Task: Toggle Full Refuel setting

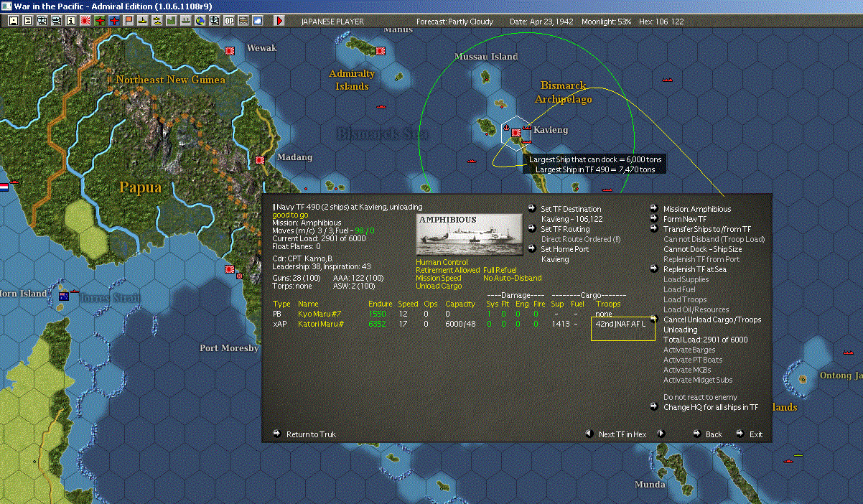Action: [x=500, y=270]
